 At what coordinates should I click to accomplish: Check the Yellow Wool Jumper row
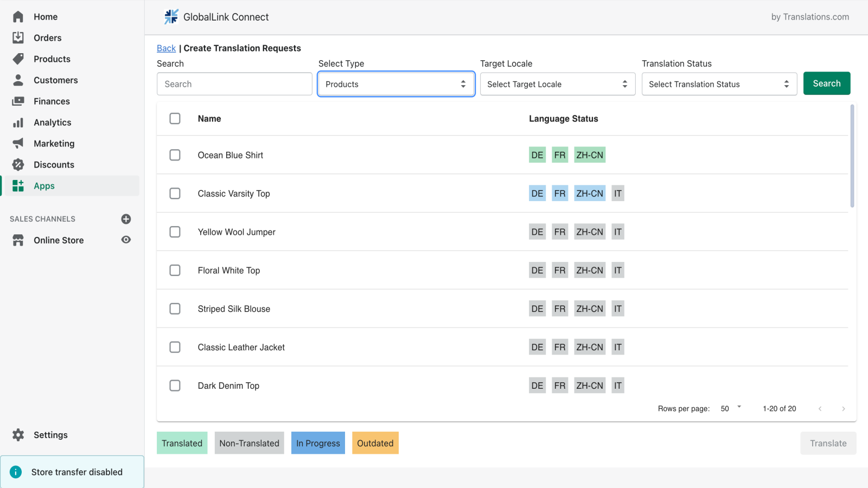point(175,232)
